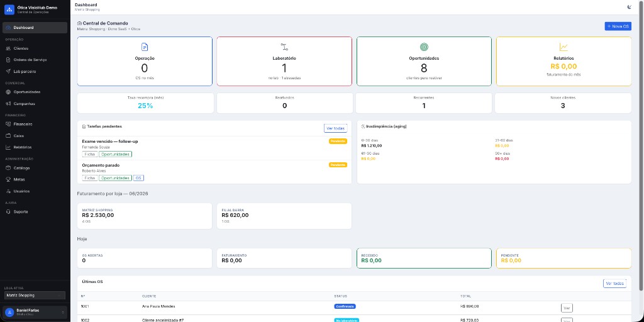The image size is (644, 322).
Task: Click the Laboratório card icon
Action: [x=284, y=47]
